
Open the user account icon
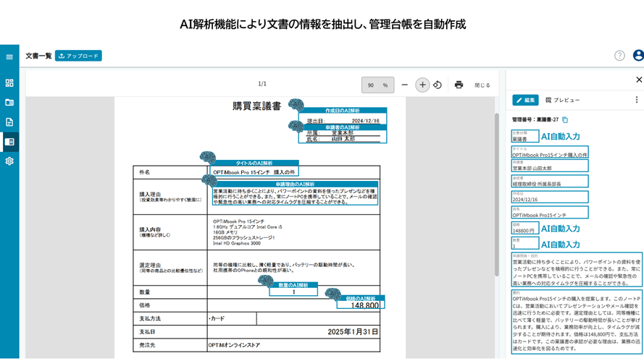tap(638, 56)
